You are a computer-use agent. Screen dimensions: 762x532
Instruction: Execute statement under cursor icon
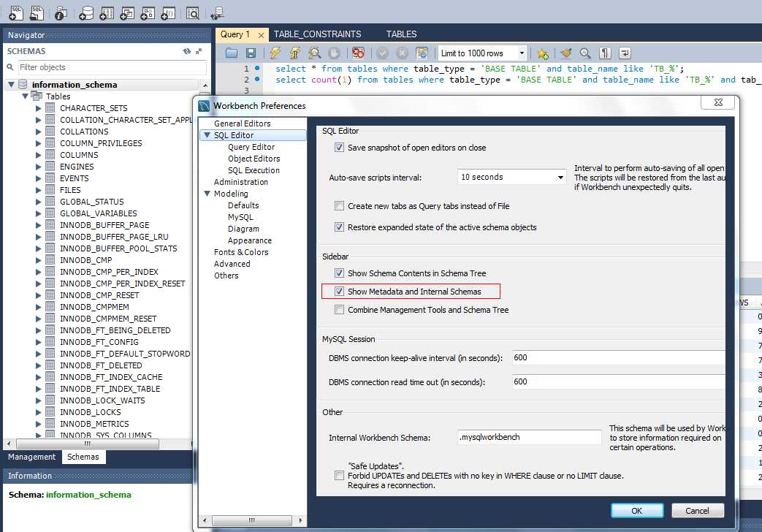click(x=295, y=53)
